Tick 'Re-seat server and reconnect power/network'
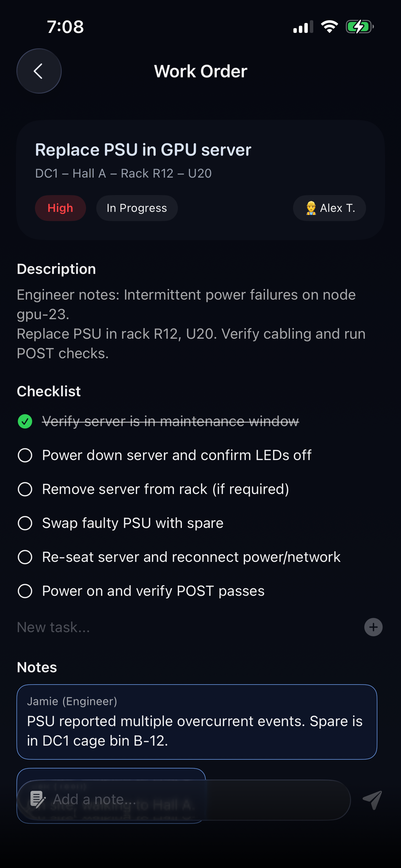The image size is (401, 868). pyautogui.click(x=25, y=557)
